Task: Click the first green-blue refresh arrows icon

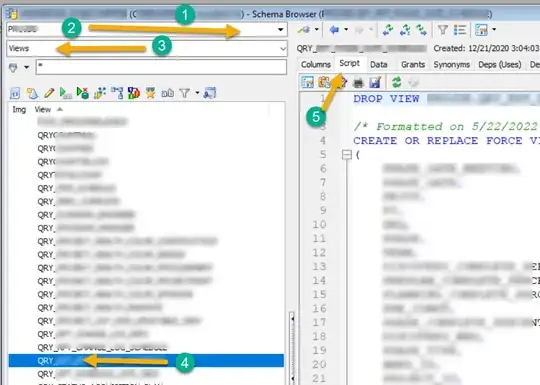Action: click(388, 30)
